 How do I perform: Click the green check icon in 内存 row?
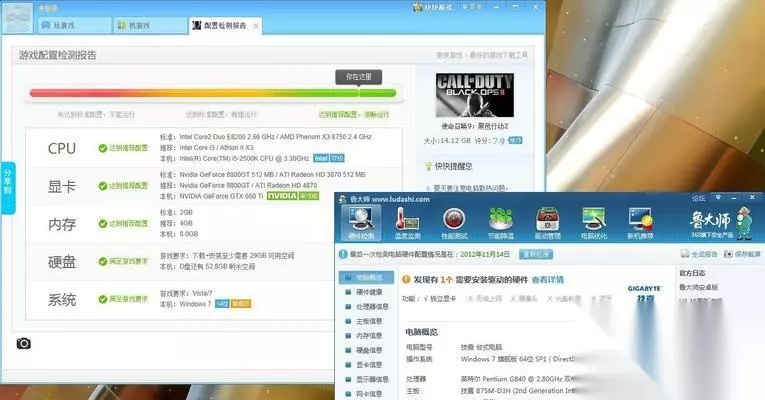point(102,223)
